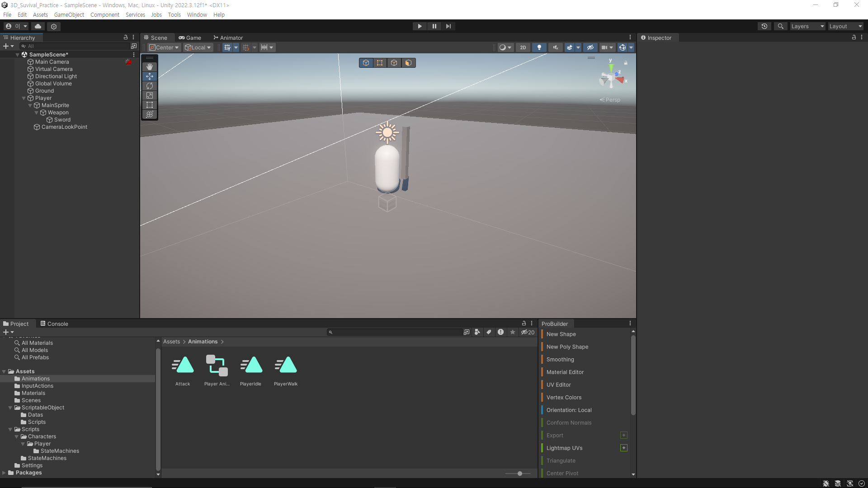Collapse the Player object in Hierarchy
This screenshot has width=868, height=488.
coord(24,98)
